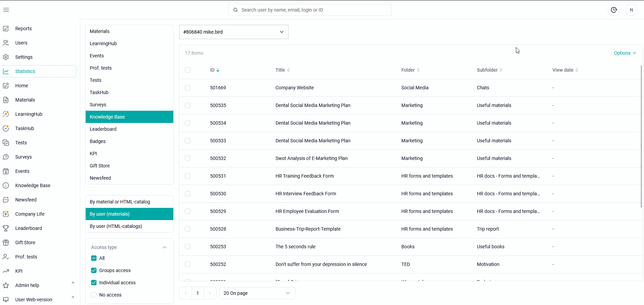The height and width of the screenshot is (305, 644).
Task: Click the Statistics chart icon
Action: pos(6,71)
